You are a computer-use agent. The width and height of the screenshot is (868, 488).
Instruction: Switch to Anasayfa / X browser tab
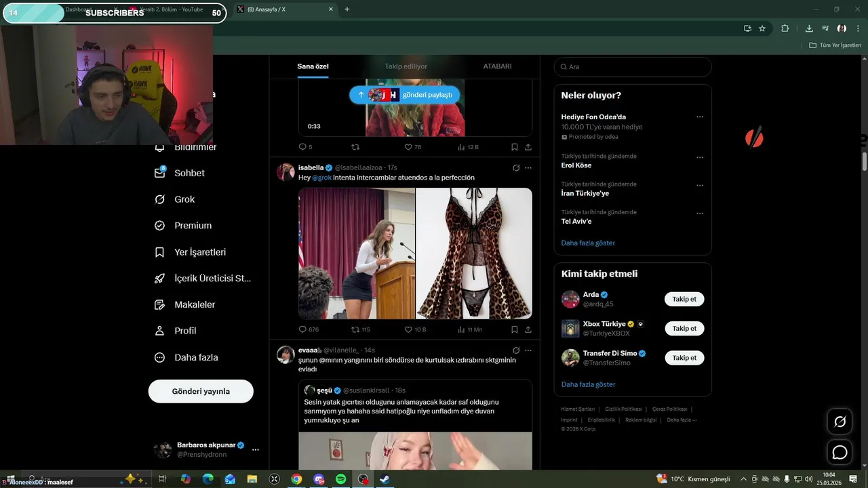click(285, 9)
